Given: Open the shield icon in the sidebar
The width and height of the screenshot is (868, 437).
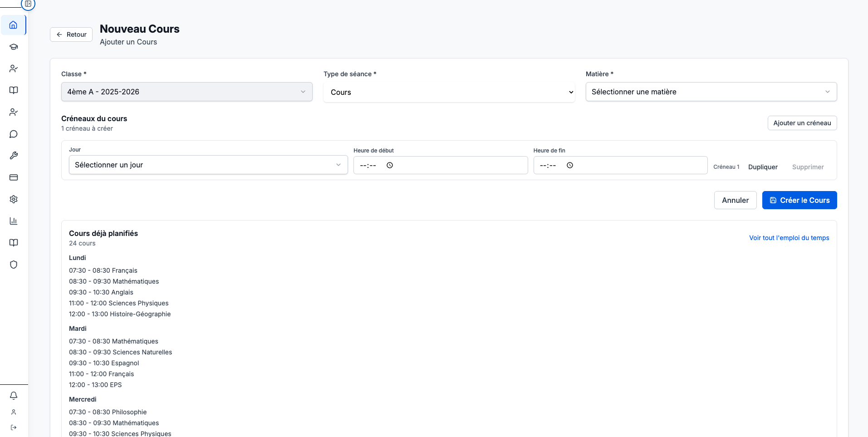Looking at the screenshot, I should click(14, 265).
